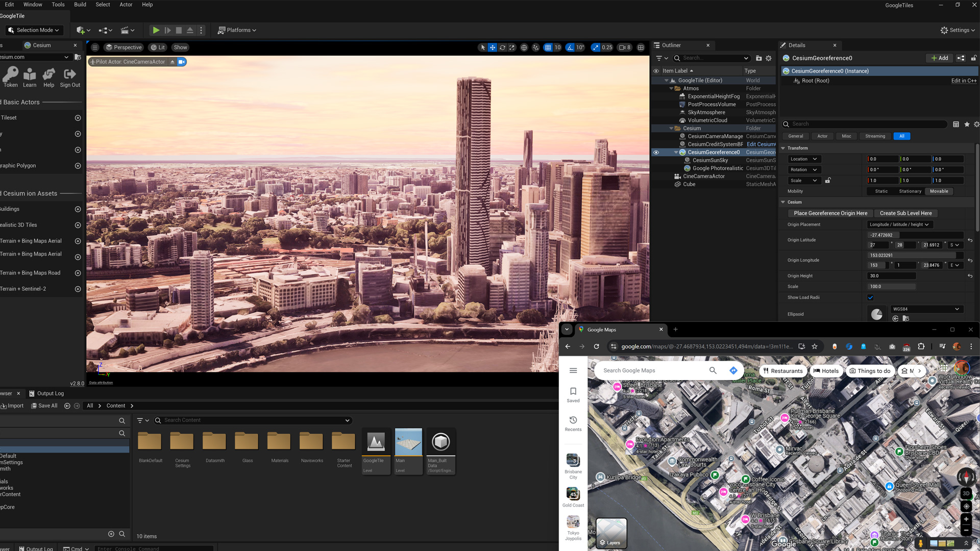Collapse the Cesium folder in Outliner

pyautogui.click(x=671, y=129)
